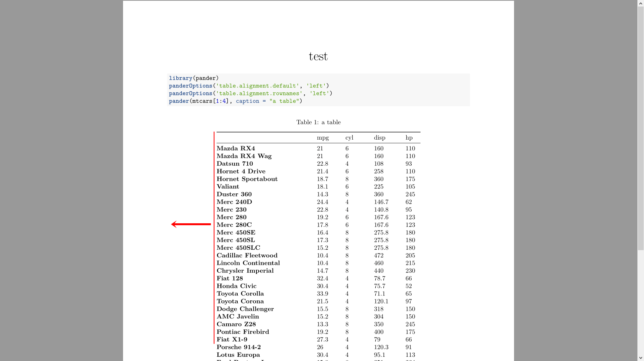Click the 'Lincoln Continental' row name
Image resolution: width=644 pixels, height=361 pixels.
248,263
